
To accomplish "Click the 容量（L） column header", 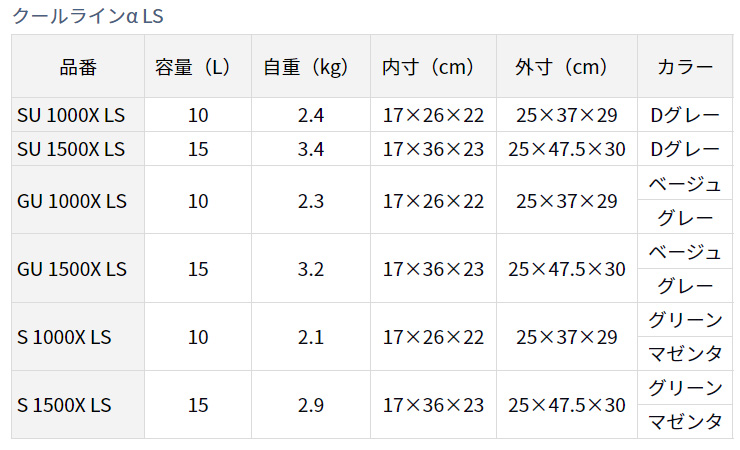I will [x=198, y=67].
